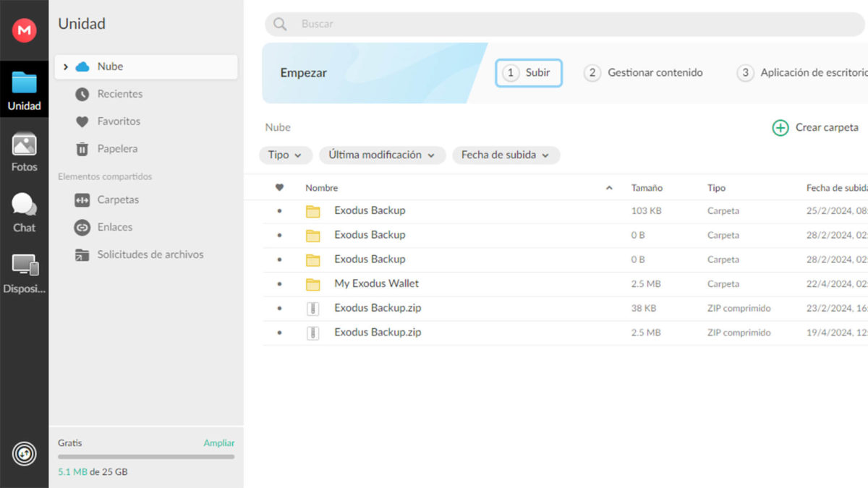Sort by Tamaño column header
The height and width of the screenshot is (488, 868).
click(x=647, y=188)
